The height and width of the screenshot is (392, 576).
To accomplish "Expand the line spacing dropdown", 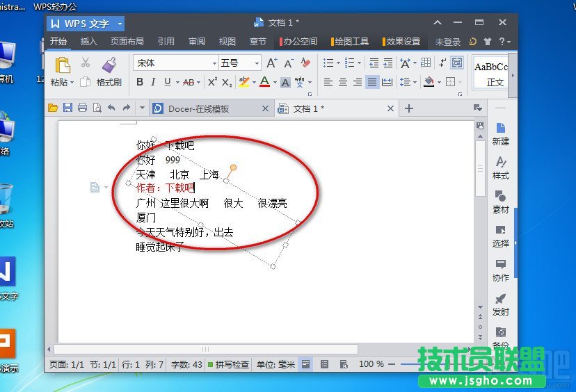I will coord(415,82).
